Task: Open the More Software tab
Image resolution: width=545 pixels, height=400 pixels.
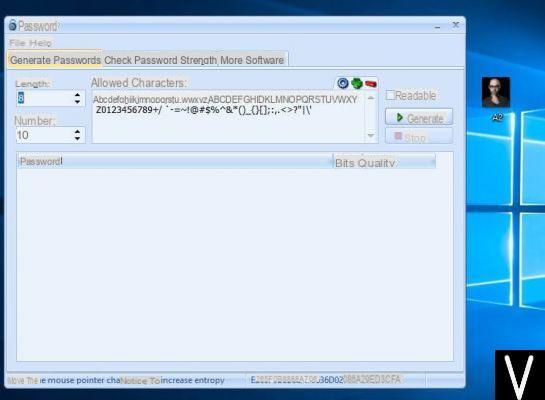Action: pos(252,60)
